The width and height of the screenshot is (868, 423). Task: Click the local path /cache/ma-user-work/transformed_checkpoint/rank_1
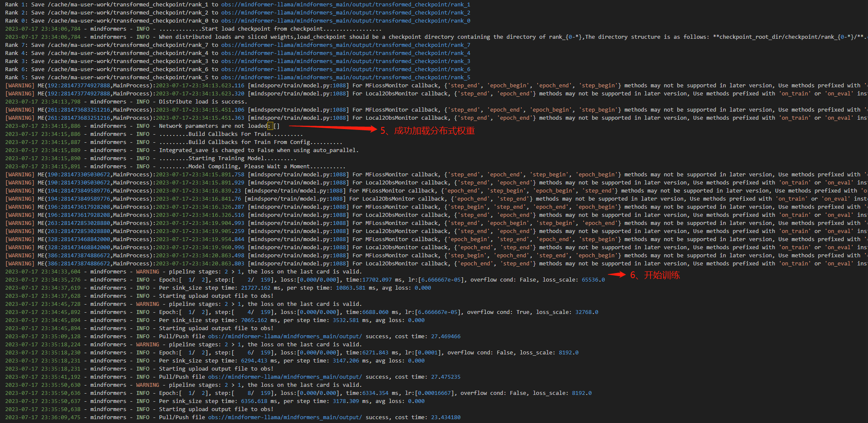click(x=128, y=4)
